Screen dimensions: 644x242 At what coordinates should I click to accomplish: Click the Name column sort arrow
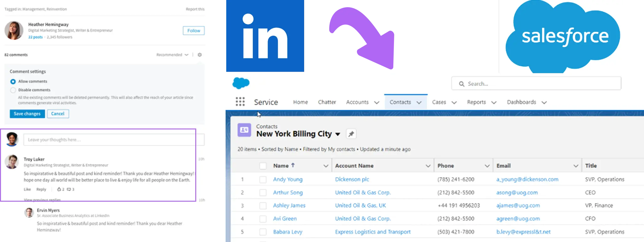pos(293,165)
